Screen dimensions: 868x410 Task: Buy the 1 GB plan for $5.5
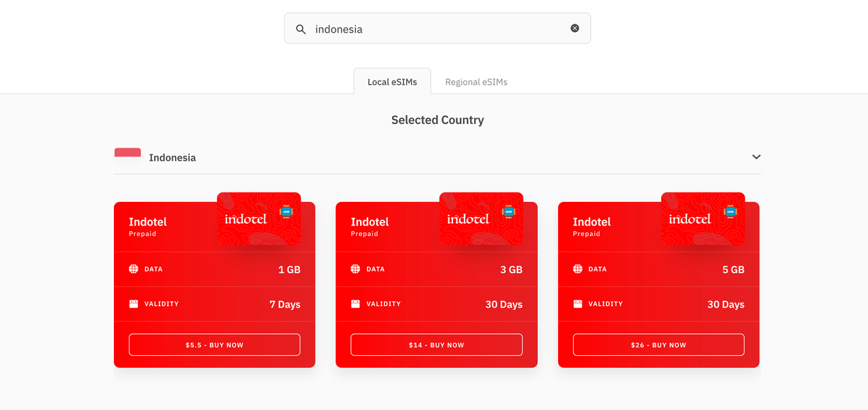click(x=214, y=345)
